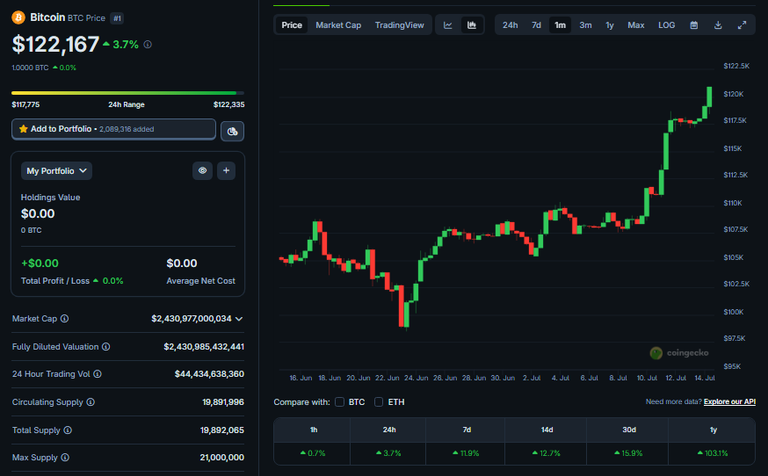
Task: Select the Price chart tab
Action: click(291, 25)
